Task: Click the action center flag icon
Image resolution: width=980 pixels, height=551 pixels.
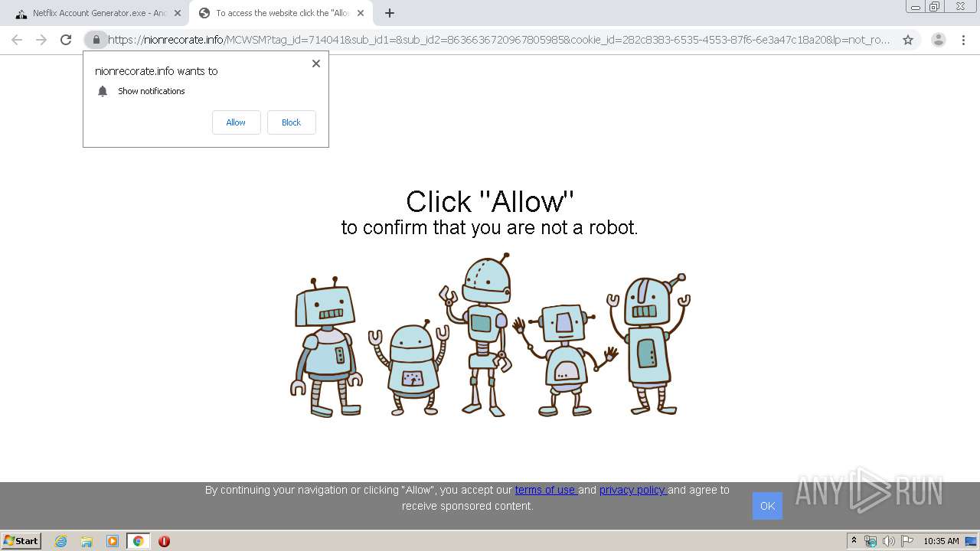Action: point(907,541)
